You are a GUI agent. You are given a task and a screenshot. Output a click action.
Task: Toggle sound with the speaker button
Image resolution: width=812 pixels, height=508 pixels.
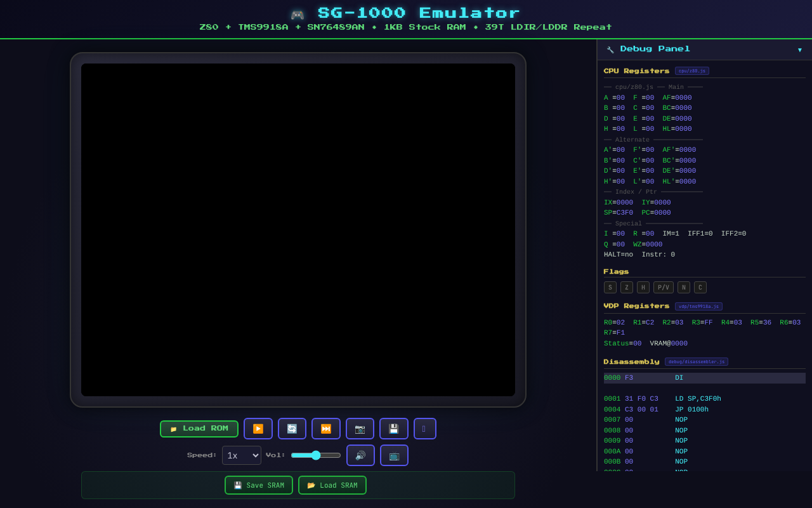(x=360, y=455)
